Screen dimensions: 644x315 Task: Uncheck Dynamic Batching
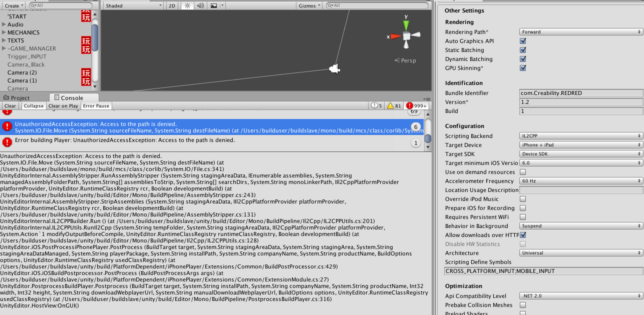tap(523, 59)
